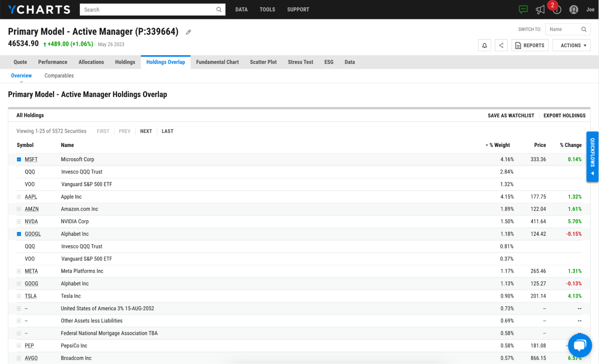Expand the AAPL row
This screenshot has height=364, width=599.
(x=19, y=197)
